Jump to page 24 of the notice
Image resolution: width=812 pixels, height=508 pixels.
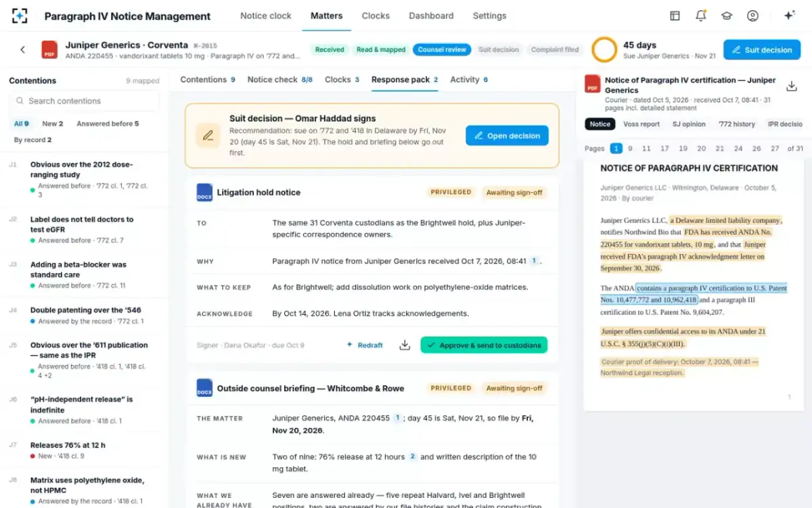(x=738, y=148)
